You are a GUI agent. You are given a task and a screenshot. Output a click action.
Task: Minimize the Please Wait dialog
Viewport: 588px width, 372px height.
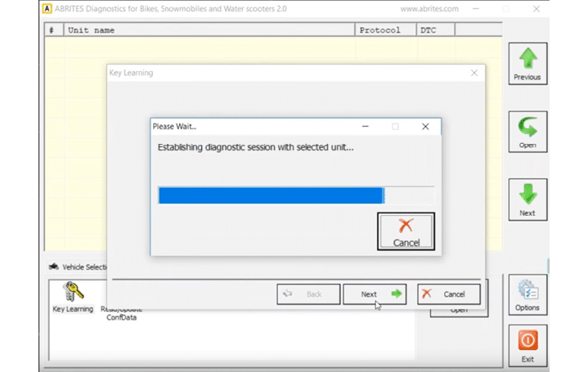point(366,127)
